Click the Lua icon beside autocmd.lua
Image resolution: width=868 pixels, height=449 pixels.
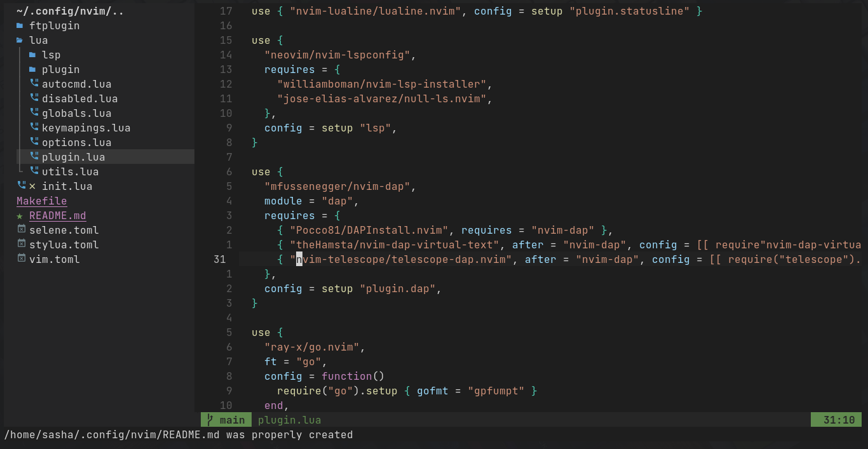(34, 84)
